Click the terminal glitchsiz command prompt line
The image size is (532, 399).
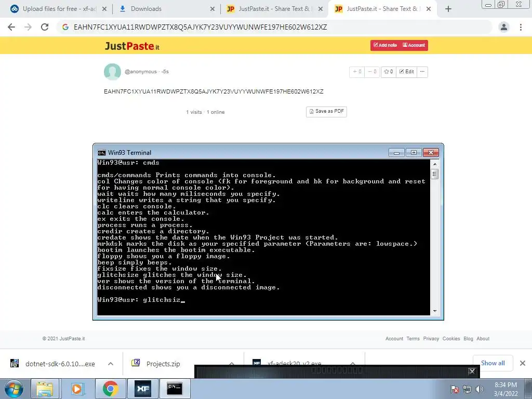[x=141, y=300]
